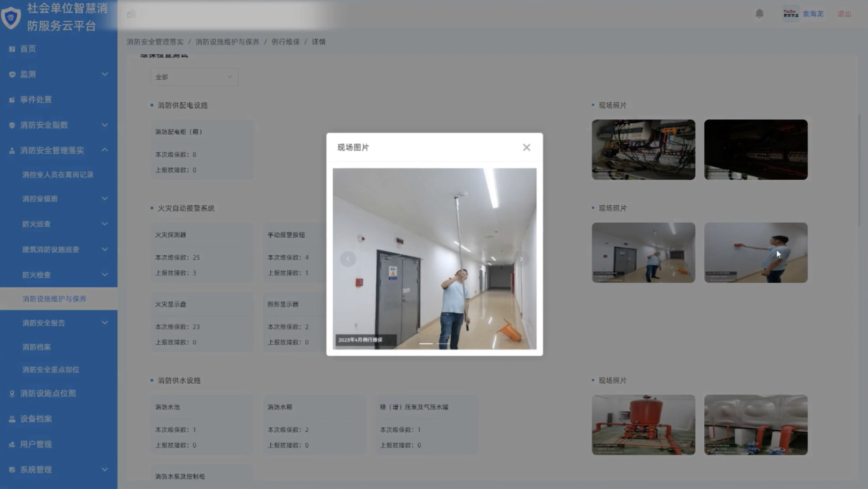Open the red pressure tank photo thumbnail
Image resolution: width=868 pixels, height=489 pixels.
pos(643,424)
